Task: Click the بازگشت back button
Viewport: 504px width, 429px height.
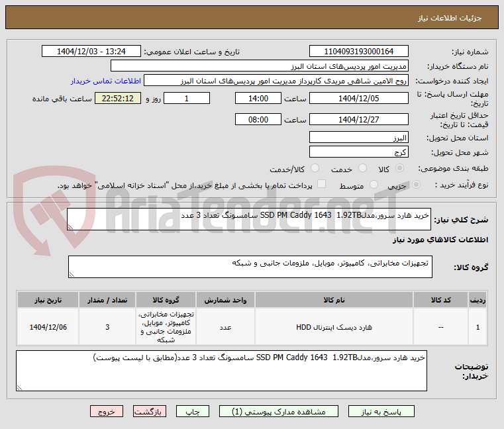Action: point(150,411)
